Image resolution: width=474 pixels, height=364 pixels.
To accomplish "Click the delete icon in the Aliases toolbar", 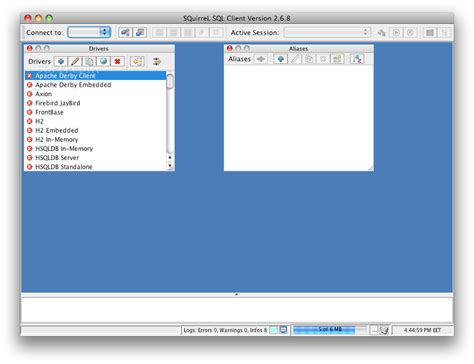I will tap(323, 59).
